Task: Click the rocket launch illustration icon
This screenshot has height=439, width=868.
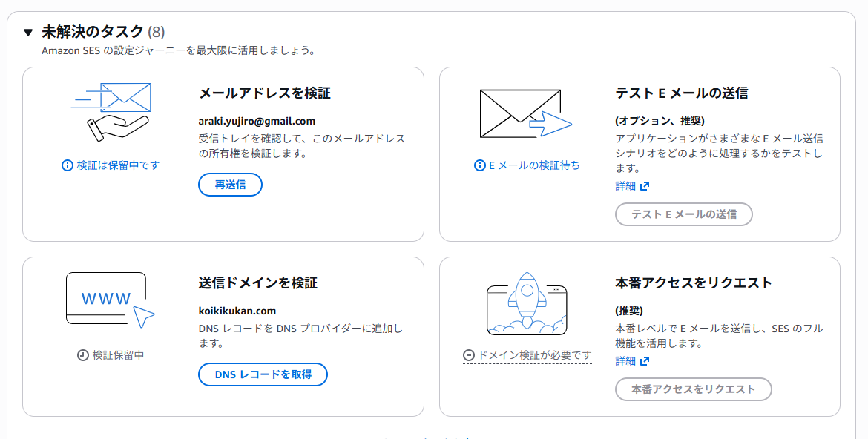Action: click(x=527, y=304)
